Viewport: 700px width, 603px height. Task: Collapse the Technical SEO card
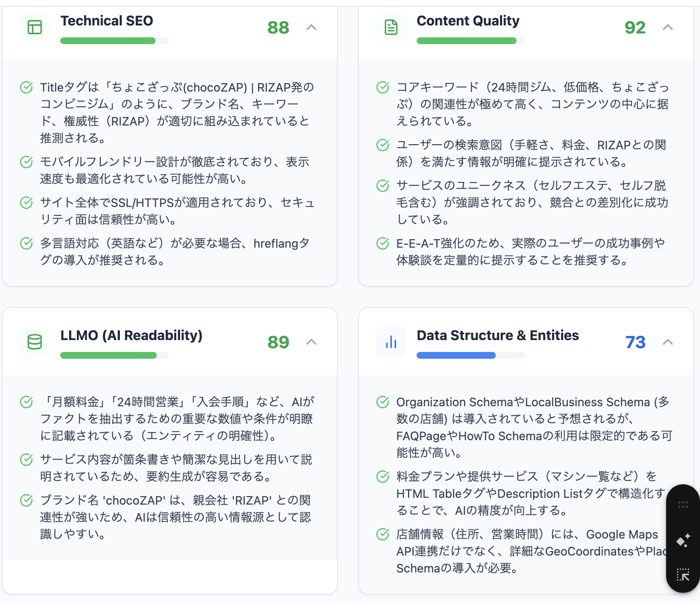pyautogui.click(x=311, y=28)
